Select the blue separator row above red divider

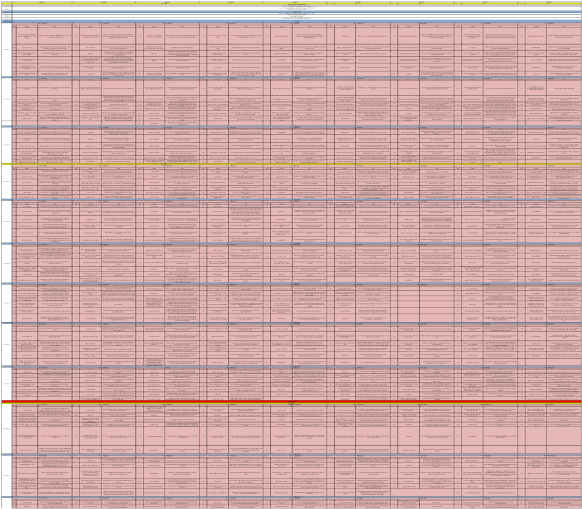[291, 366]
